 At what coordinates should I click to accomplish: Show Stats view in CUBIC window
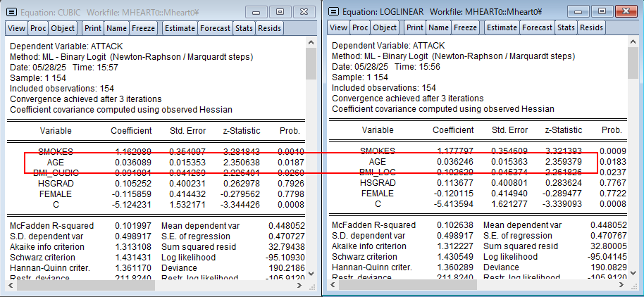[244, 28]
